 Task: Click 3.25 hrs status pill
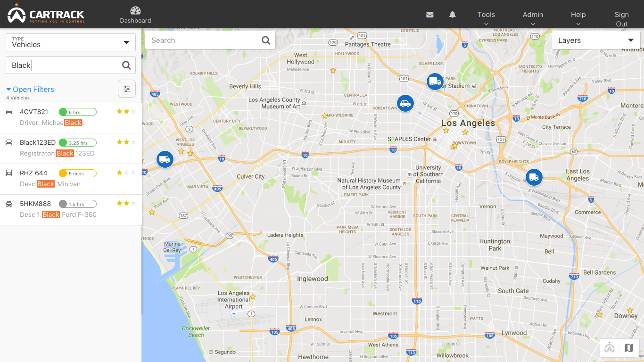click(x=77, y=143)
